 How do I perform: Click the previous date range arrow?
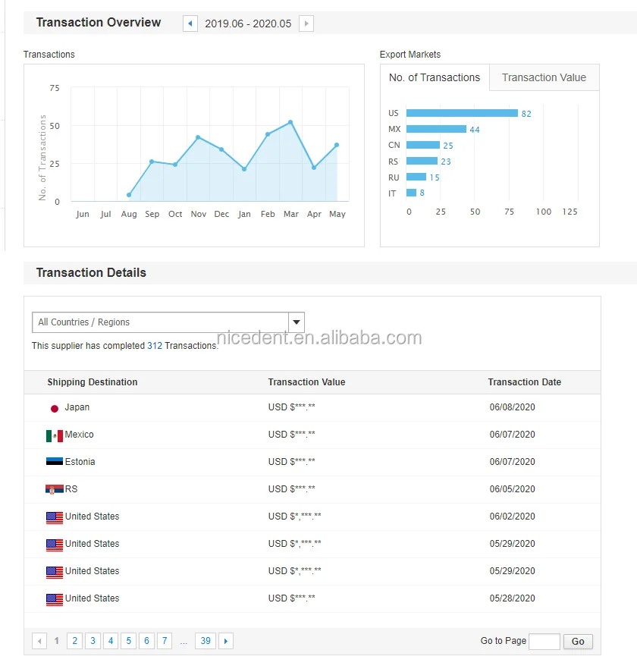pos(190,24)
